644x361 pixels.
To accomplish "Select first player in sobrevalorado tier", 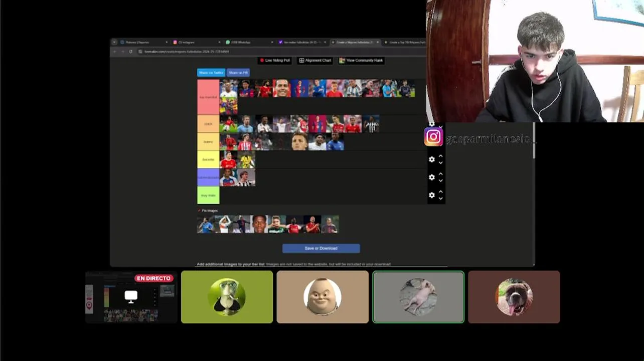I will (x=228, y=177).
